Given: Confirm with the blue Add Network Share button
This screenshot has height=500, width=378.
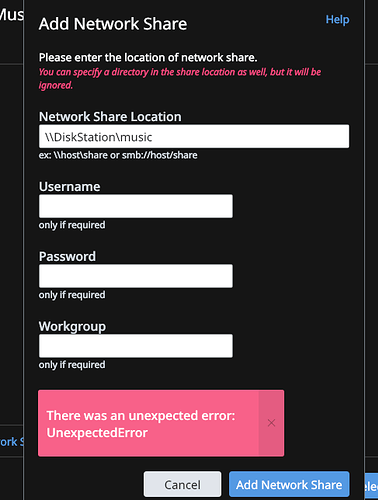Looking at the screenshot, I should pyautogui.click(x=289, y=484).
